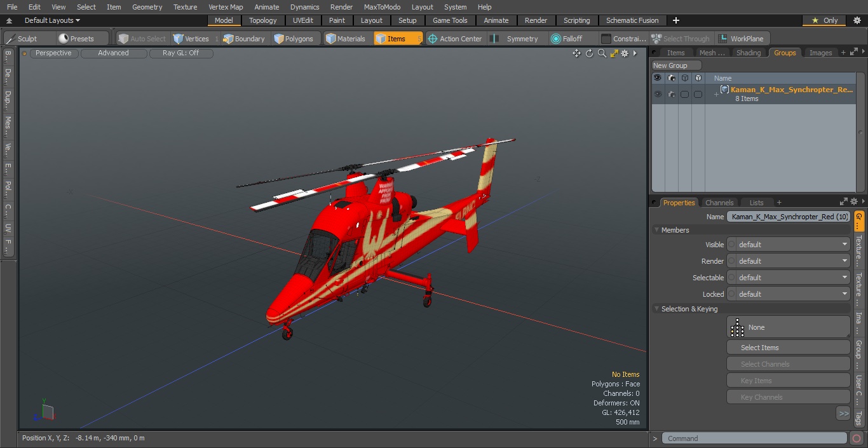868x448 pixels.
Task: Click the camera render column header
Action: [x=671, y=78]
